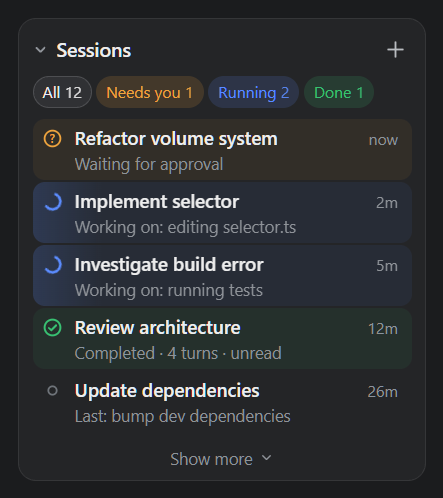Select the All 12 filter
This screenshot has width=443, height=498.
click(x=62, y=92)
